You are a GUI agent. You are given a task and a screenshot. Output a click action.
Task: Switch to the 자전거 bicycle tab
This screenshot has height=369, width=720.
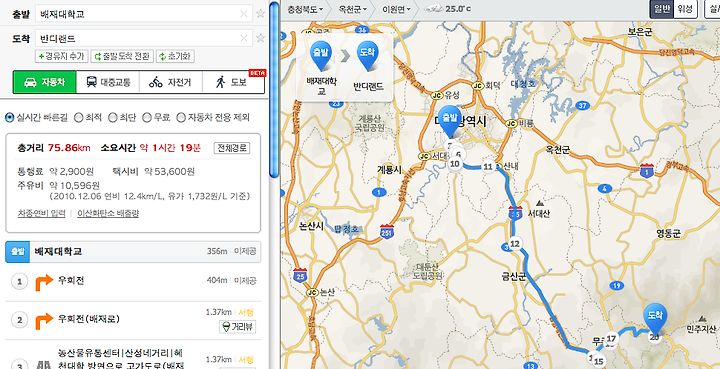tap(170, 82)
